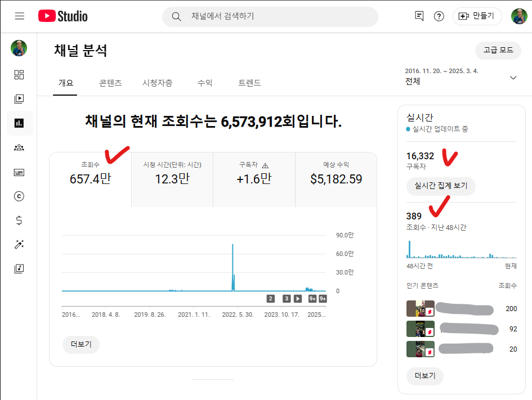Click the 48-hour realtime views bar chart

pyautogui.click(x=462, y=249)
